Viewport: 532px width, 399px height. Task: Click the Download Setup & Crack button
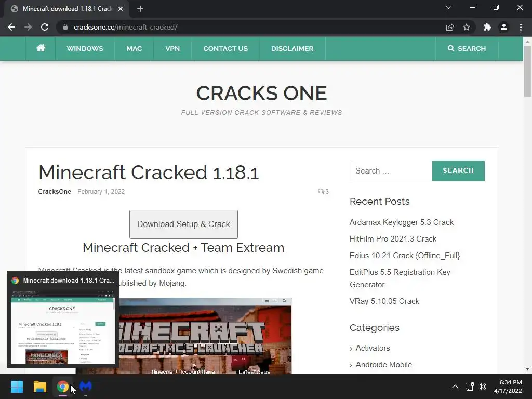(x=183, y=224)
